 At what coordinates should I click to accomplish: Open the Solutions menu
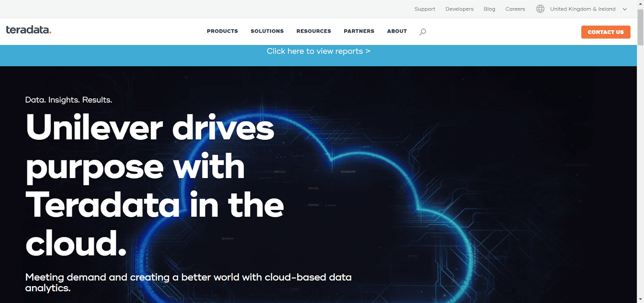[267, 31]
